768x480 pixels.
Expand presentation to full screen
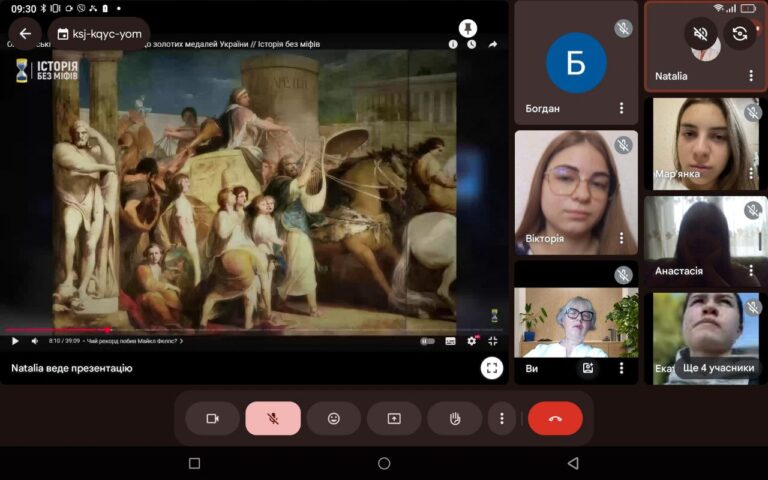492,368
